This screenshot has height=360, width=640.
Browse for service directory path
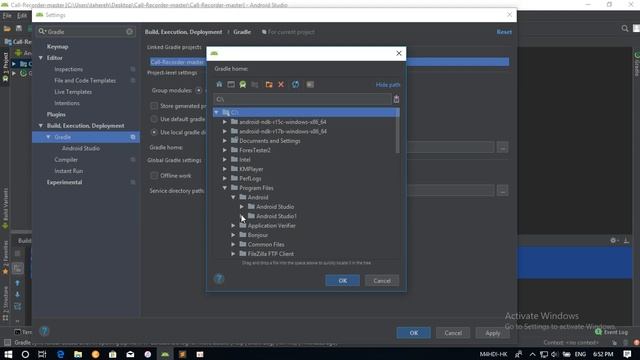pos(502,191)
